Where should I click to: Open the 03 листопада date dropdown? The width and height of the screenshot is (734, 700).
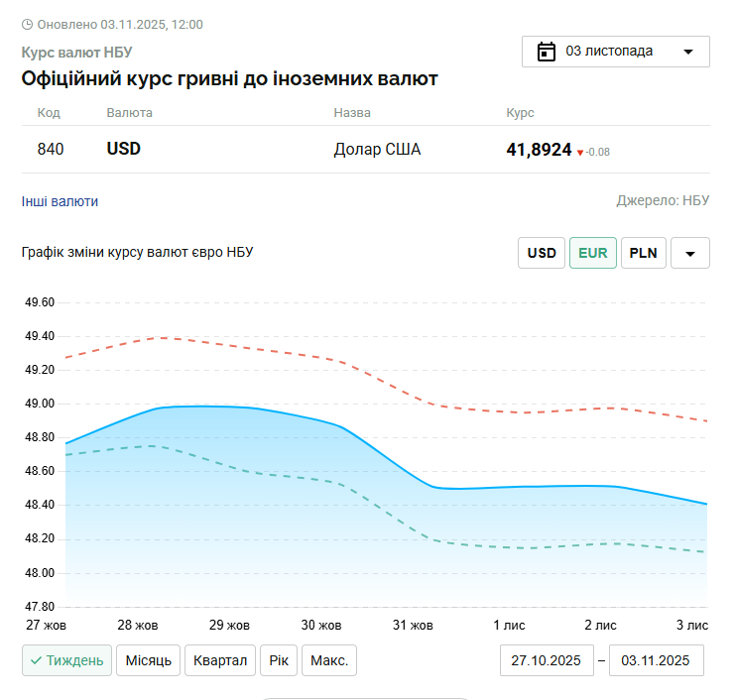point(615,52)
